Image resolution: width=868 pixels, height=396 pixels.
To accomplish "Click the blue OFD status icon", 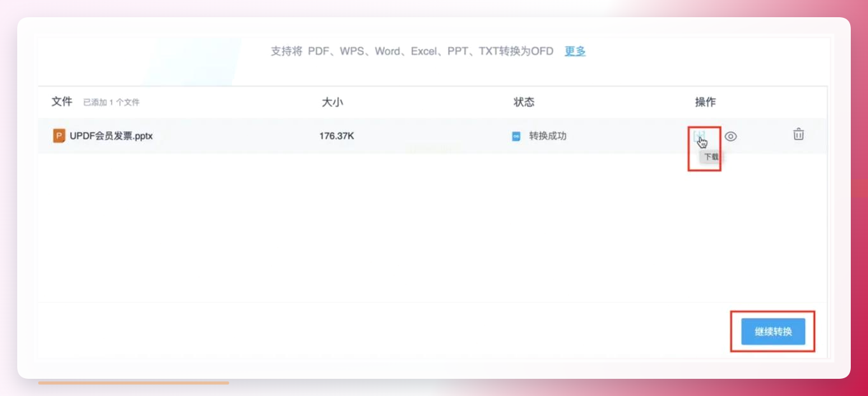I will click(x=516, y=136).
